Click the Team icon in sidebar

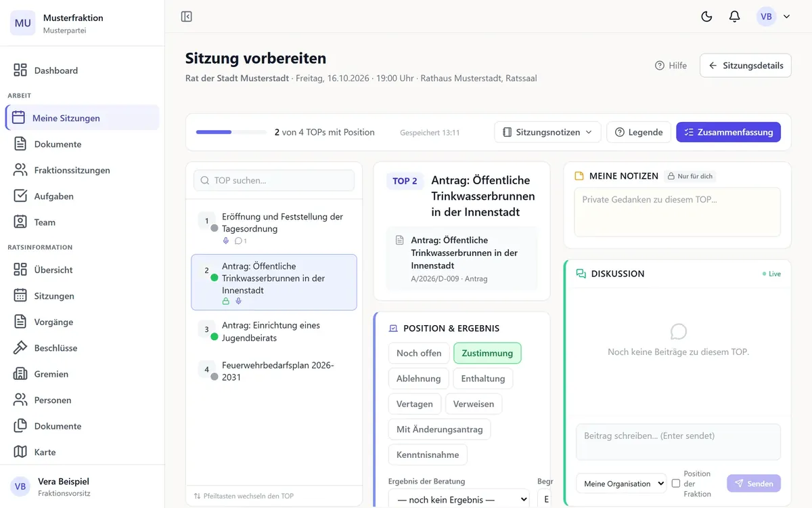point(20,222)
